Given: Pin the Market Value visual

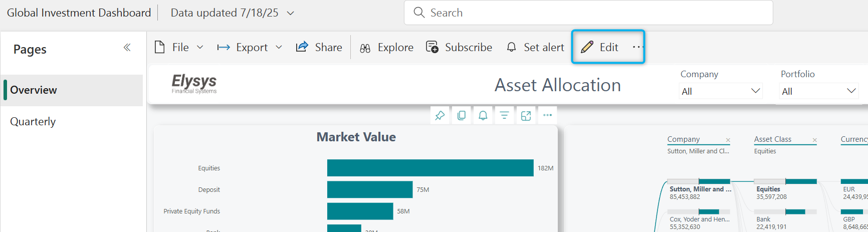Looking at the screenshot, I should (x=440, y=116).
